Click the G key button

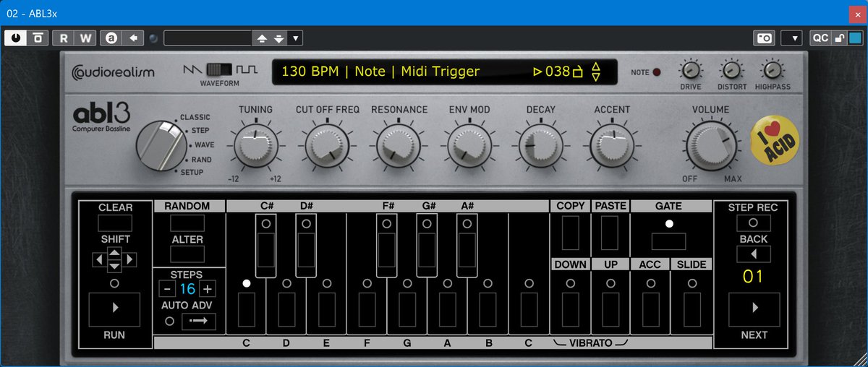407,309
